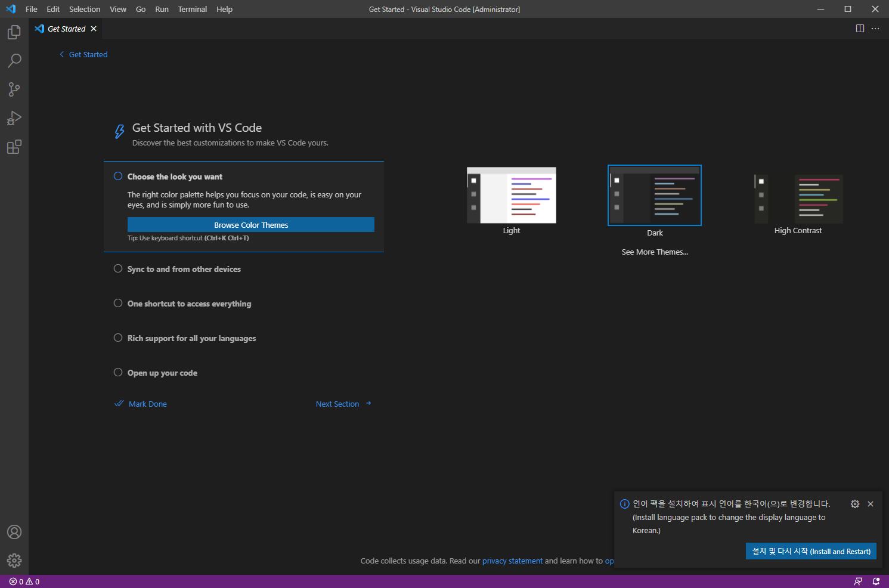Minimize the VS Code window
This screenshot has width=889, height=588.
pyautogui.click(x=821, y=9)
